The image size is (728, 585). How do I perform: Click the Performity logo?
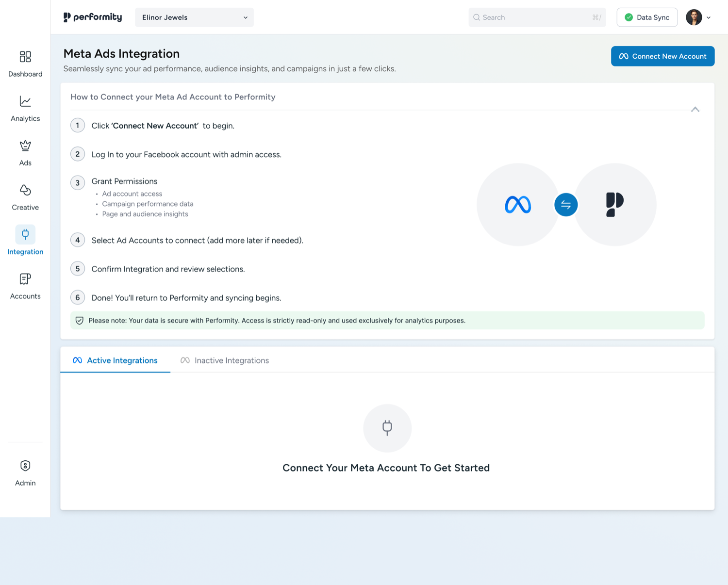pos(93,17)
